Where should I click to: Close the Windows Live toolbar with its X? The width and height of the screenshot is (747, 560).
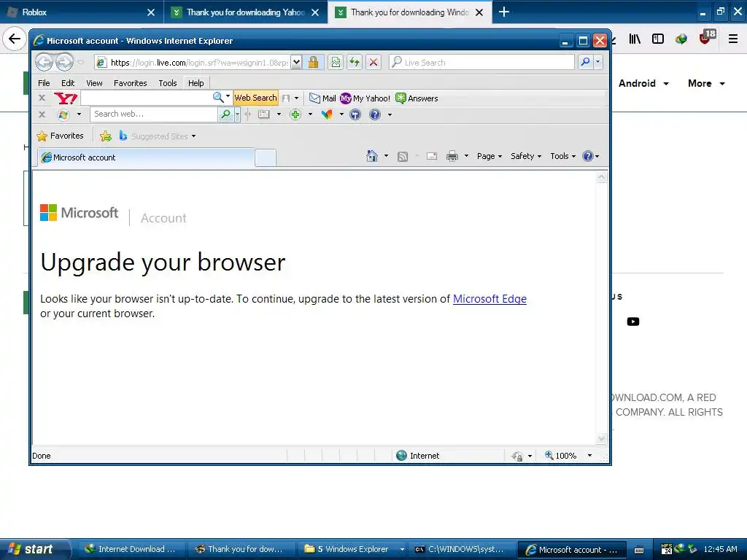click(42, 114)
